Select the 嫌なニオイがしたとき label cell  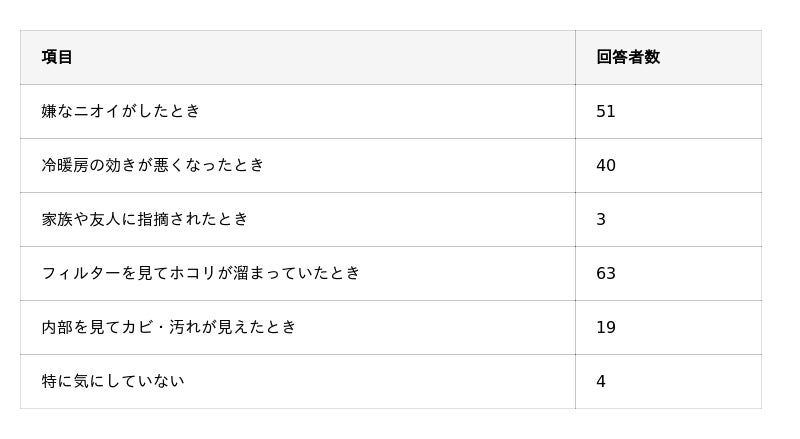tap(121, 111)
